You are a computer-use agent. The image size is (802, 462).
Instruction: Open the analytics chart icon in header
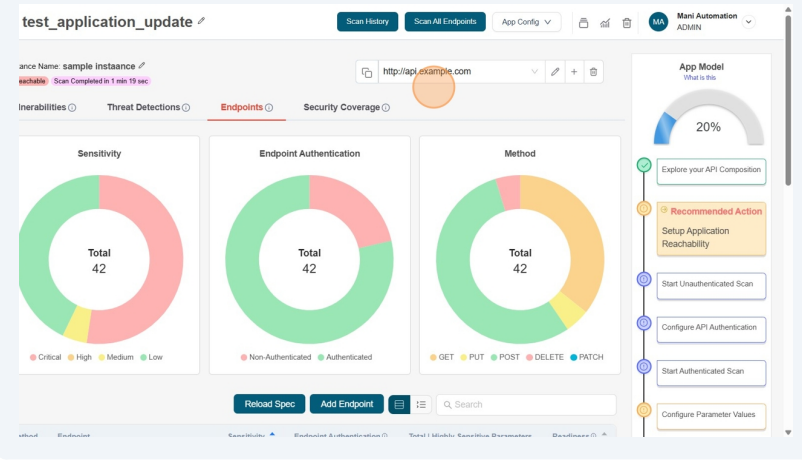point(605,23)
